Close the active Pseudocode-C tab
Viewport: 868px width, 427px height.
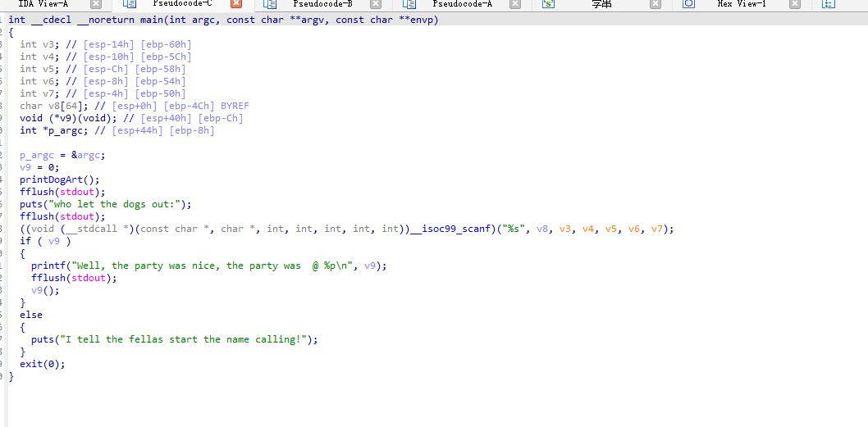point(236,4)
